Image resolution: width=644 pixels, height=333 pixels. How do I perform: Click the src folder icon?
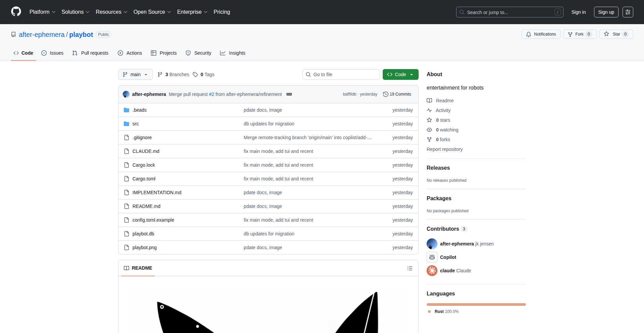click(126, 124)
